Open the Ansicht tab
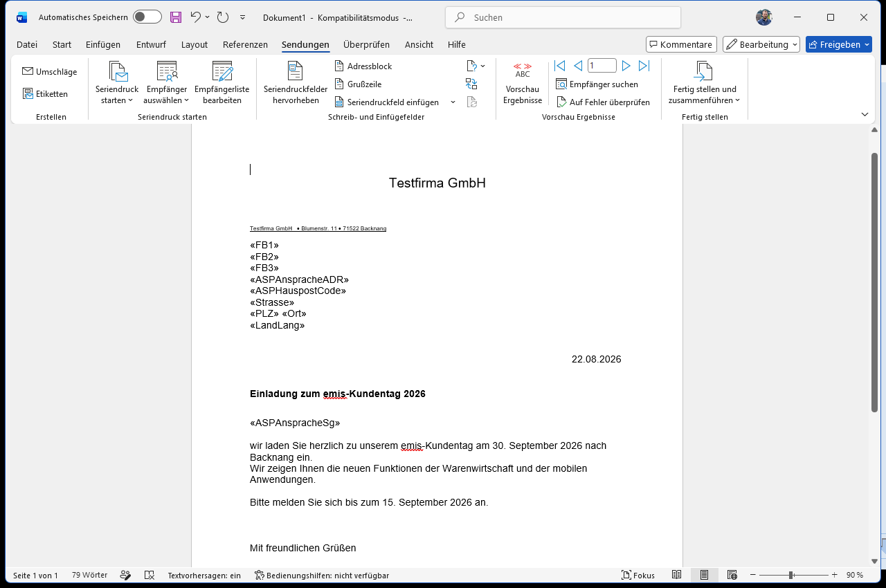 click(x=419, y=44)
